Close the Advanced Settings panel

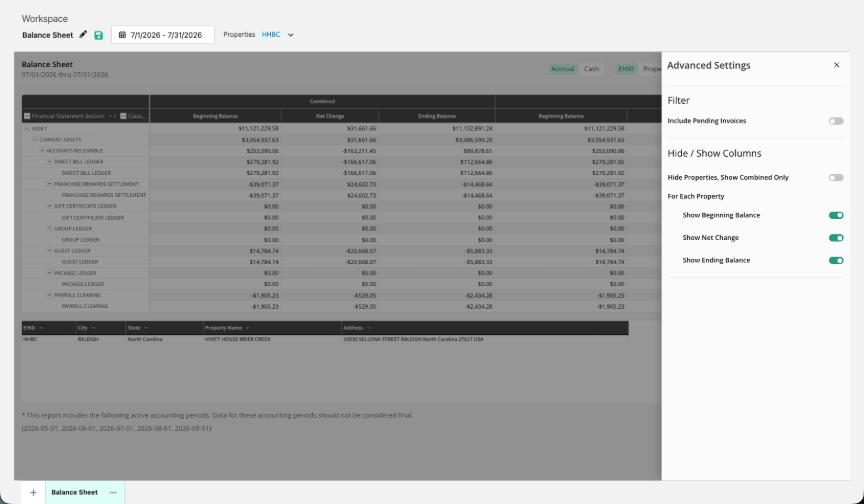pos(836,65)
